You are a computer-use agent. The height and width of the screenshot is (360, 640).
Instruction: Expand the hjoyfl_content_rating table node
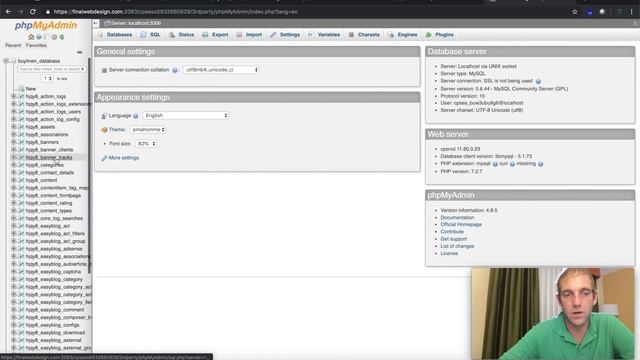(14, 203)
